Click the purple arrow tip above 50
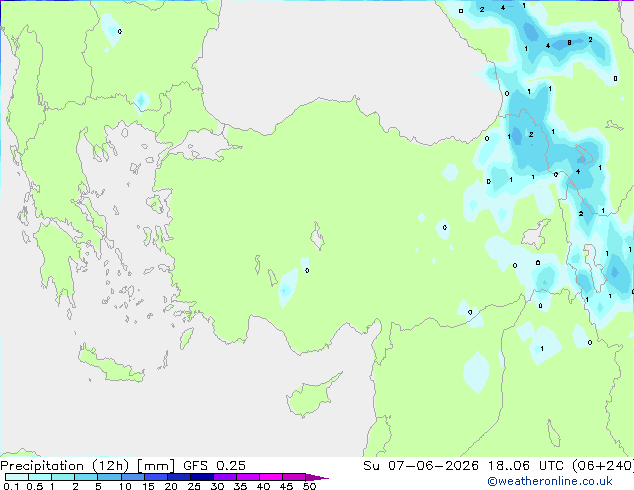Viewport: 634px width, 490px height. tap(317, 478)
